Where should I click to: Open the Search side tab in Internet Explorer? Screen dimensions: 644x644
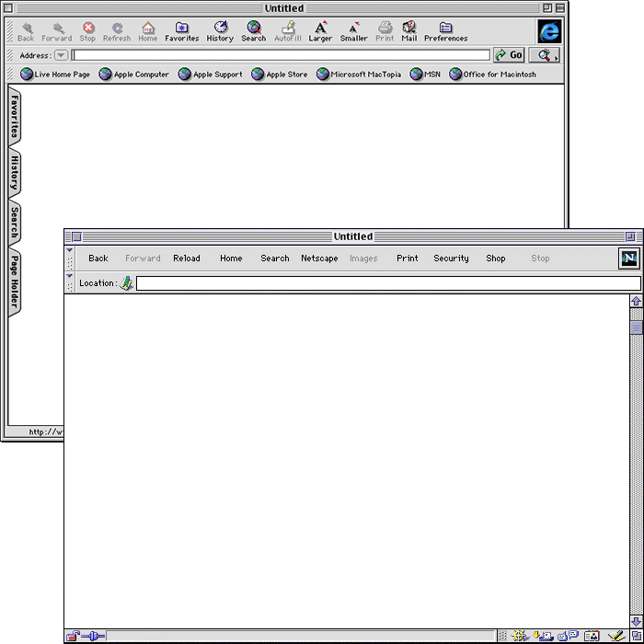click(15, 223)
